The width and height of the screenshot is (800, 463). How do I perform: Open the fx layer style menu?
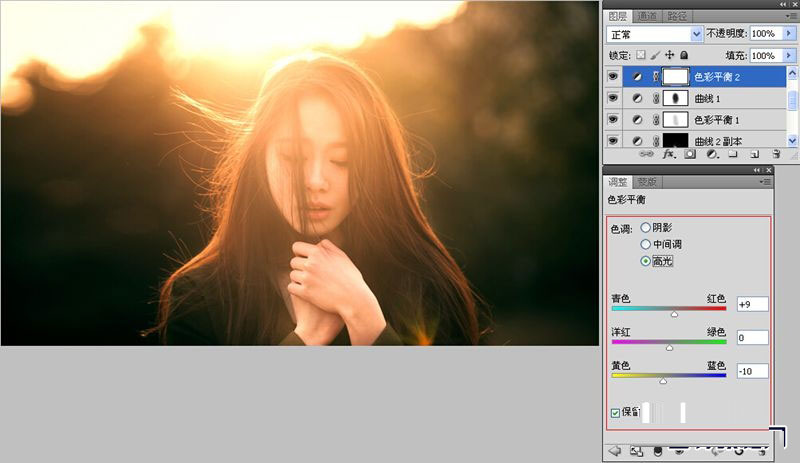(x=668, y=154)
